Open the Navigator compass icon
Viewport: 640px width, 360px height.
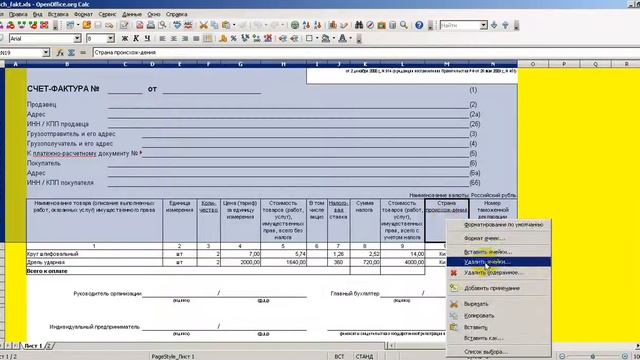pos(370,25)
